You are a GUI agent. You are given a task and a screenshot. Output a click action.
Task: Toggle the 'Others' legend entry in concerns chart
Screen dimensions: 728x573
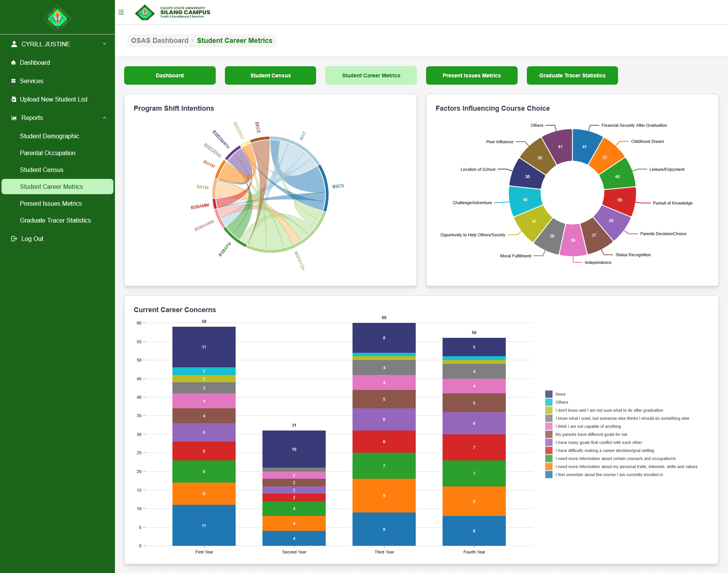point(561,402)
